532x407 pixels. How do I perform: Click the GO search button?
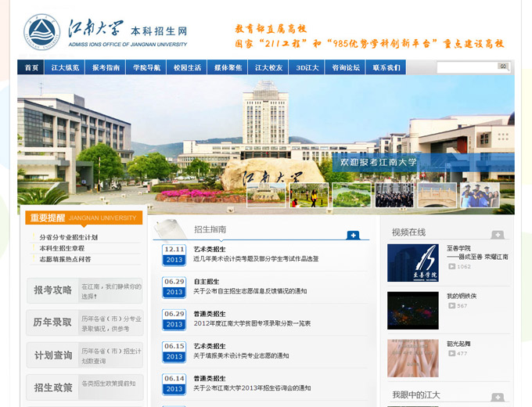(503, 67)
